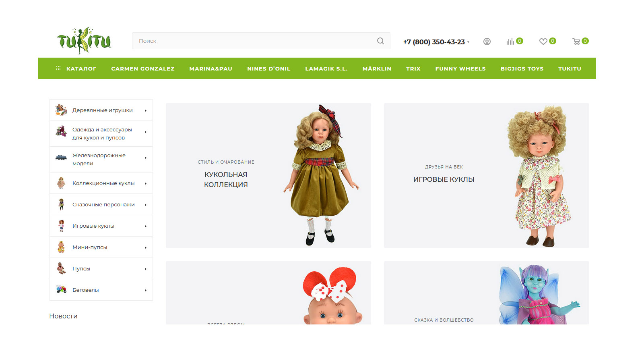644x345 pixels.
Task: Open the MARINA&PAU menu item
Action: pyautogui.click(x=211, y=69)
